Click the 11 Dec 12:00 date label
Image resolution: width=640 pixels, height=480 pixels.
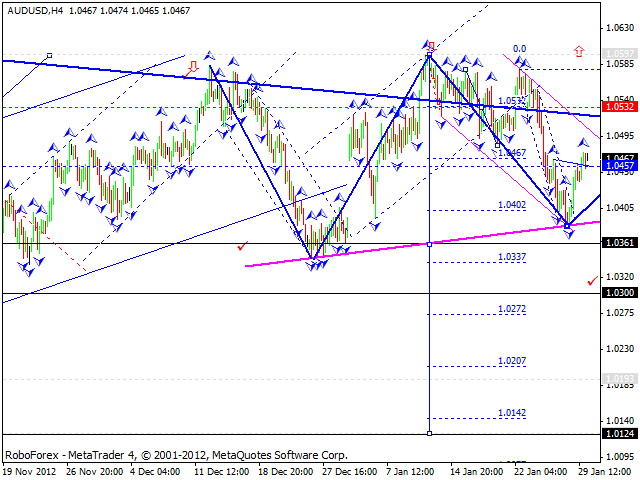pyautogui.click(x=222, y=472)
